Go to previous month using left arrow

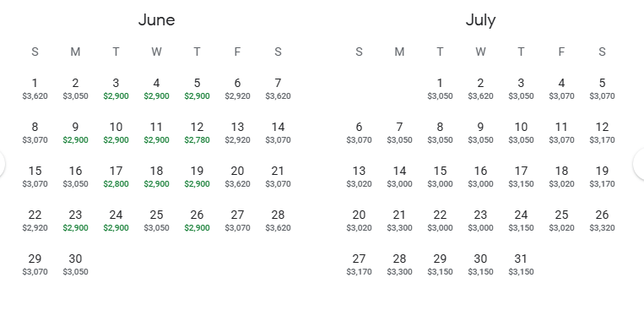pos(2,164)
